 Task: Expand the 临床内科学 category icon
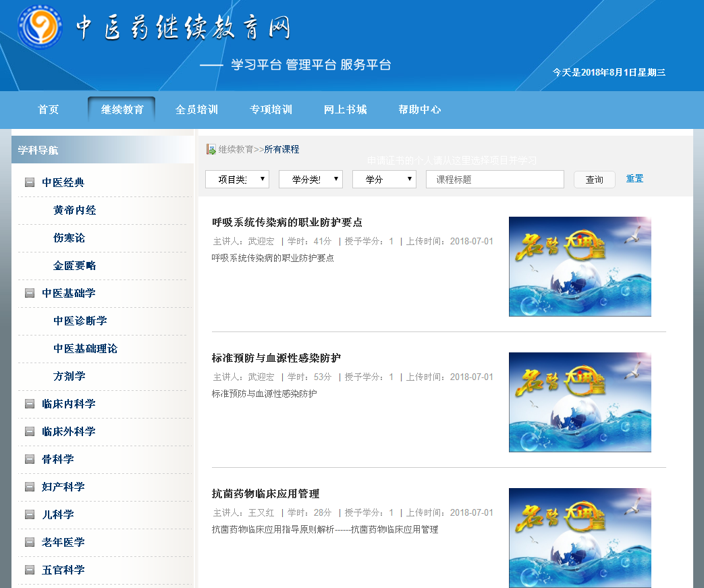[x=30, y=404]
